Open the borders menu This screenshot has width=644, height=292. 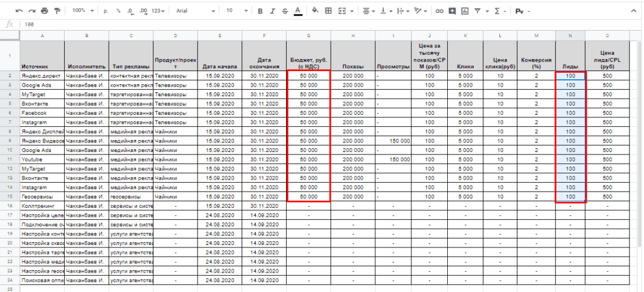pos(328,11)
